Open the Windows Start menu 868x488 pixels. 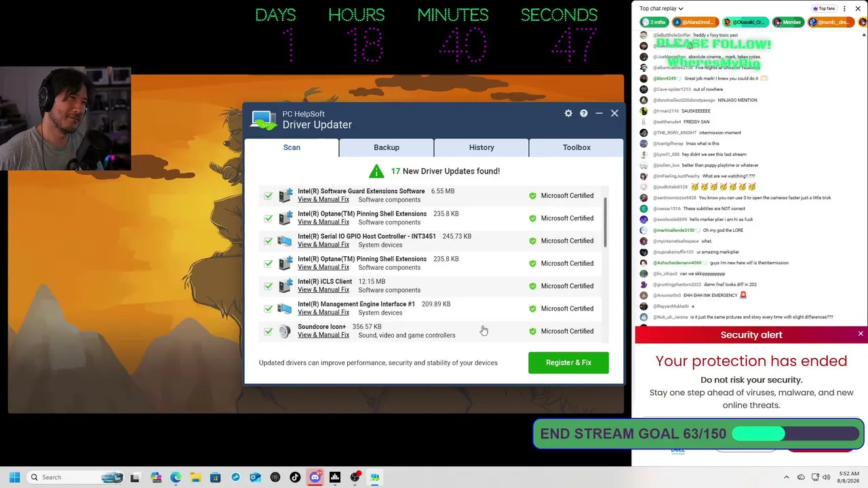[14, 477]
